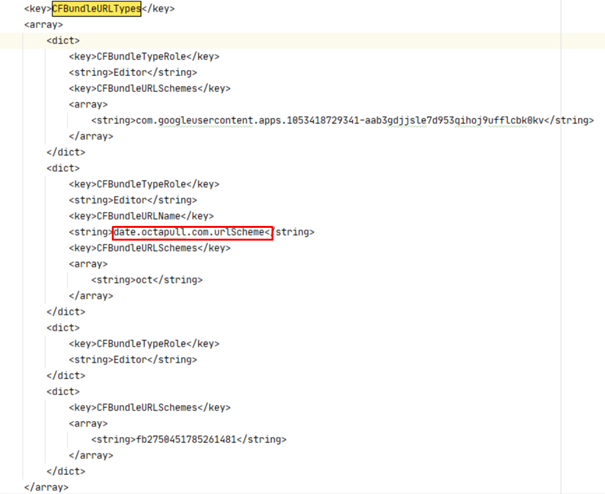The image size is (605, 494).
Task: Click the fb2750451785261481 scheme string
Action: (188, 439)
